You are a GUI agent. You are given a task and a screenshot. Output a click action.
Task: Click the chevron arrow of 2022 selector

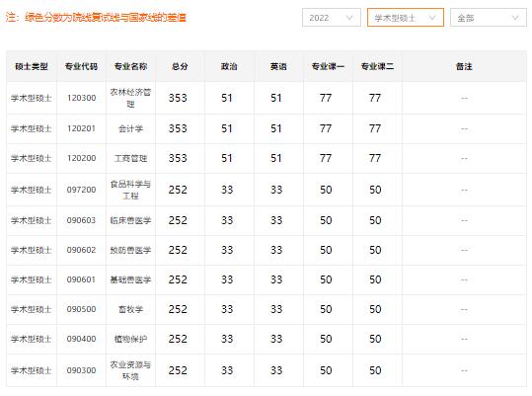(349, 18)
